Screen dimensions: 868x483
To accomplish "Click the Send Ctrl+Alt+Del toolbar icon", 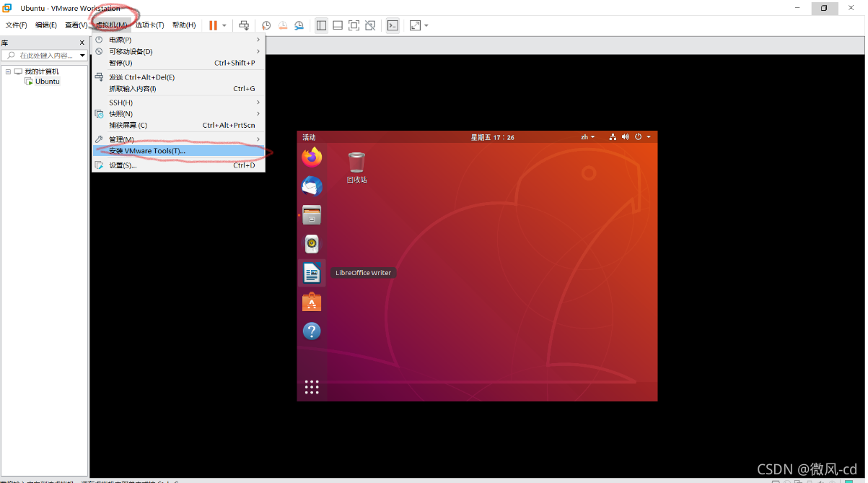I will [245, 25].
